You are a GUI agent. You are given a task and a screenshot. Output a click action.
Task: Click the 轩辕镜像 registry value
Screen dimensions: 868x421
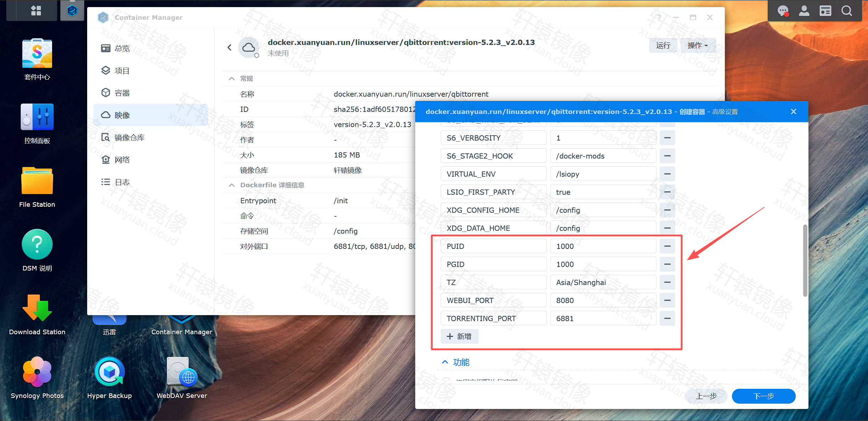point(348,170)
